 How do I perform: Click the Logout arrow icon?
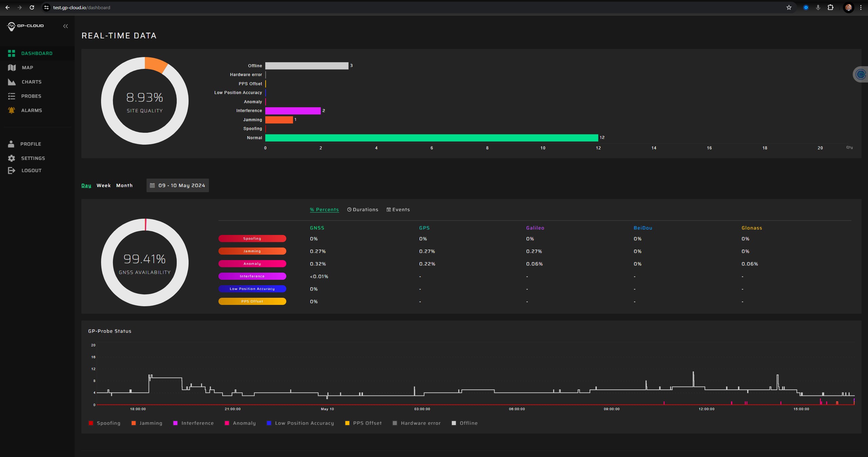pyautogui.click(x=12, y=170)
